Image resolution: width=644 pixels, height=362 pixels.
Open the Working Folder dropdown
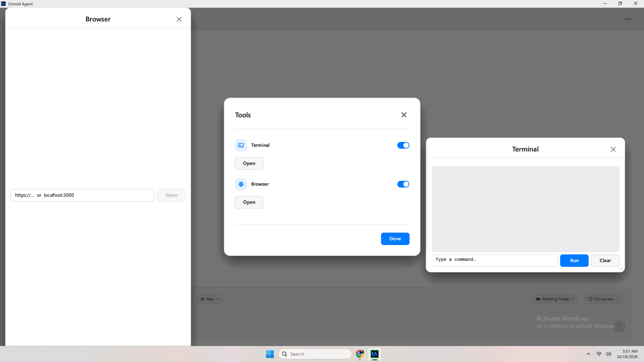pyautogui.click(x=555, y=299)
